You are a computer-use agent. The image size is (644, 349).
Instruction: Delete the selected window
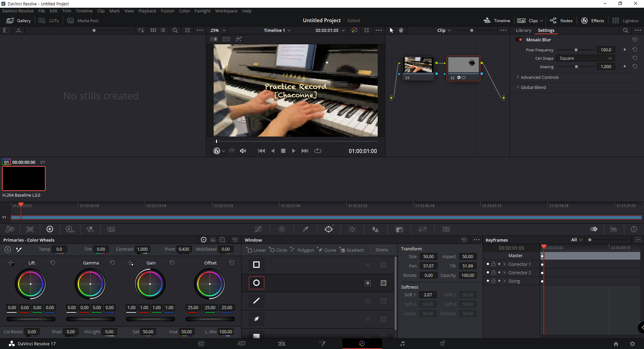(x=382, y=250)
